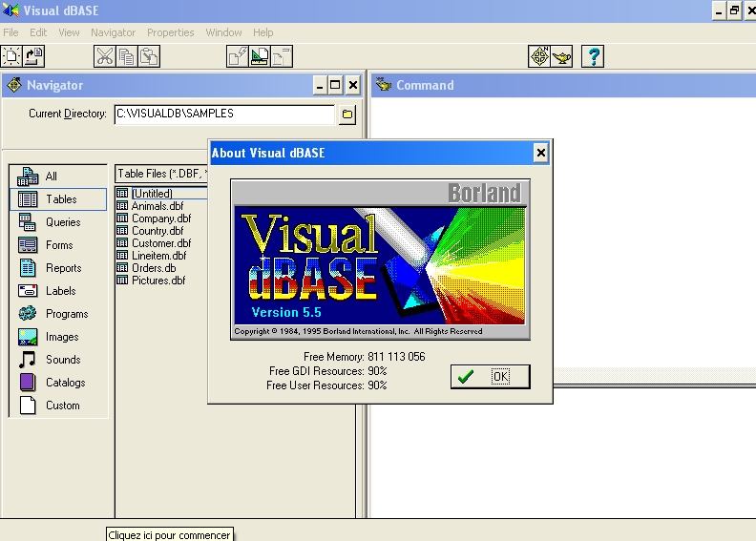Click the Help question mark icon
Viewport: 756px width, 541px height.
(x=593, y=56)
